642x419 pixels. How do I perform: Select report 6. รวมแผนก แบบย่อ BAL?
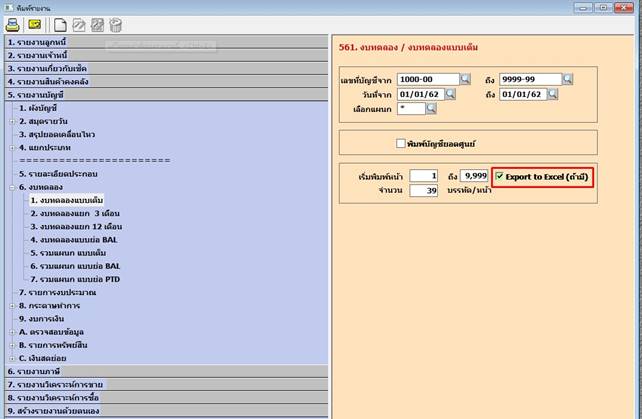tap(75, 266)
